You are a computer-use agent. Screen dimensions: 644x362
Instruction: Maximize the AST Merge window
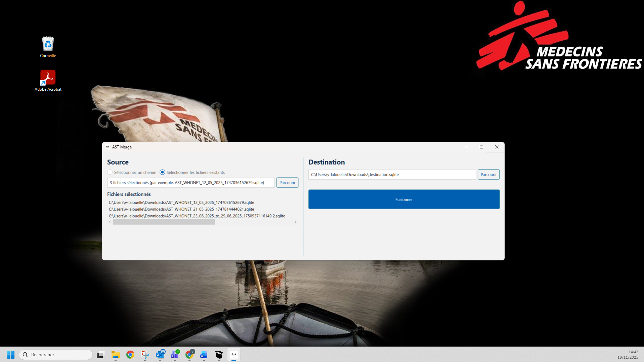pyautogui.click(x=481, y=147)
